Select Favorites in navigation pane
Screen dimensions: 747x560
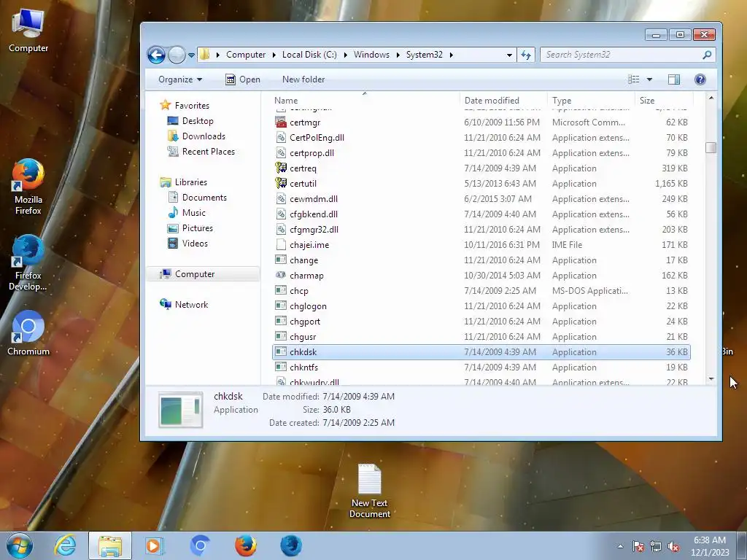(192, 105)
